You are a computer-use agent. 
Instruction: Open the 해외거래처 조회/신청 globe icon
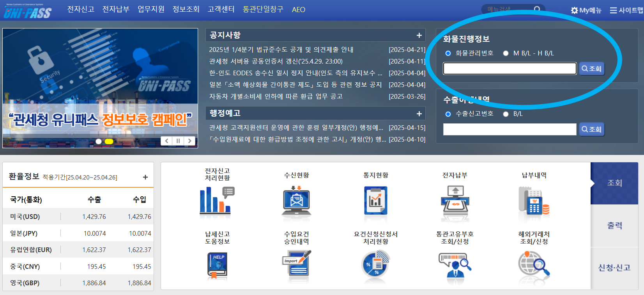(534, 264)
